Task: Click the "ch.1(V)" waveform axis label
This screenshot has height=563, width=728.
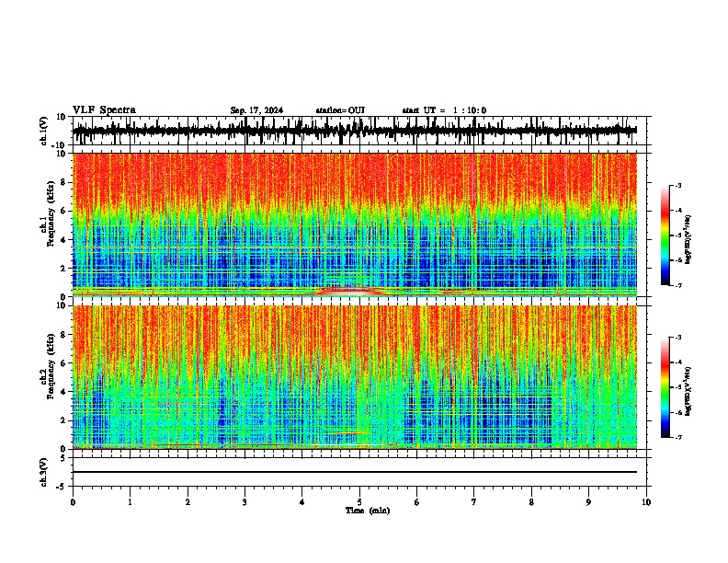Action: [44, 131]
